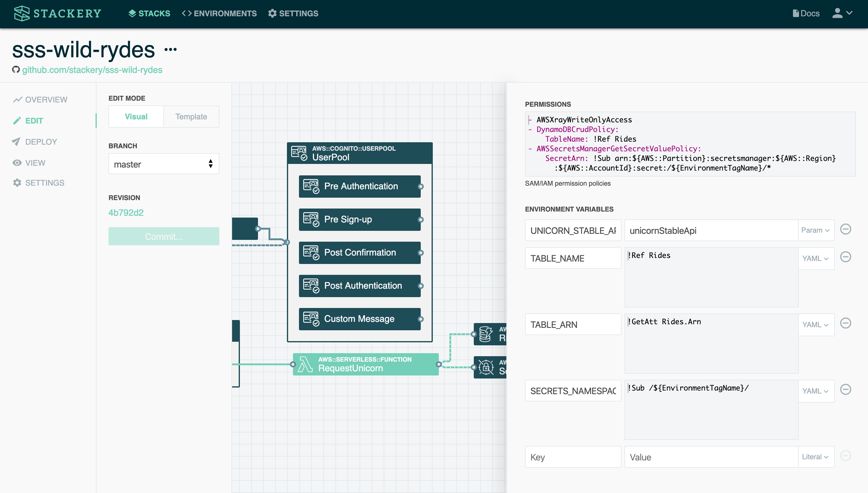Open the Environments menu
868x493 pixels.
coord(219,14)
